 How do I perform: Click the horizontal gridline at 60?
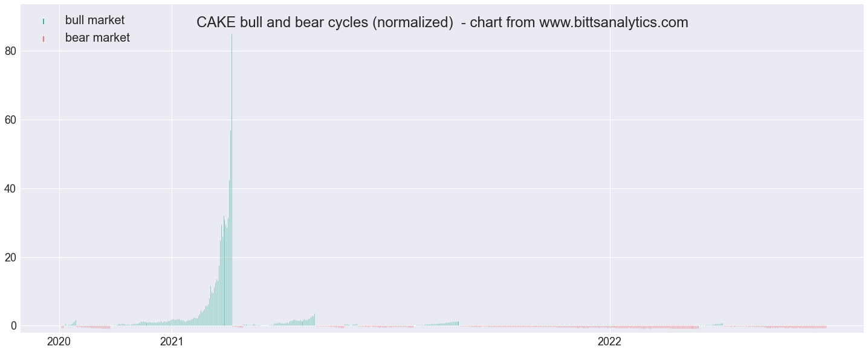(441, 120)
